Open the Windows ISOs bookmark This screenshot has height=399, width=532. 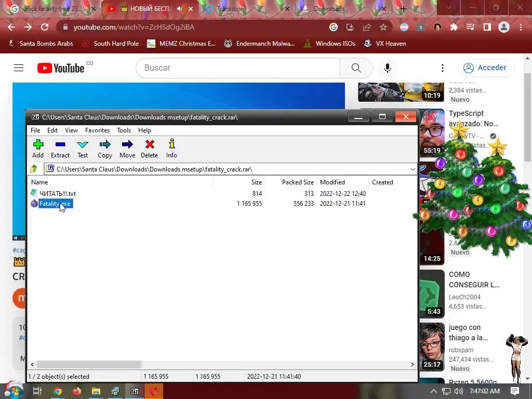click(329, 44)
